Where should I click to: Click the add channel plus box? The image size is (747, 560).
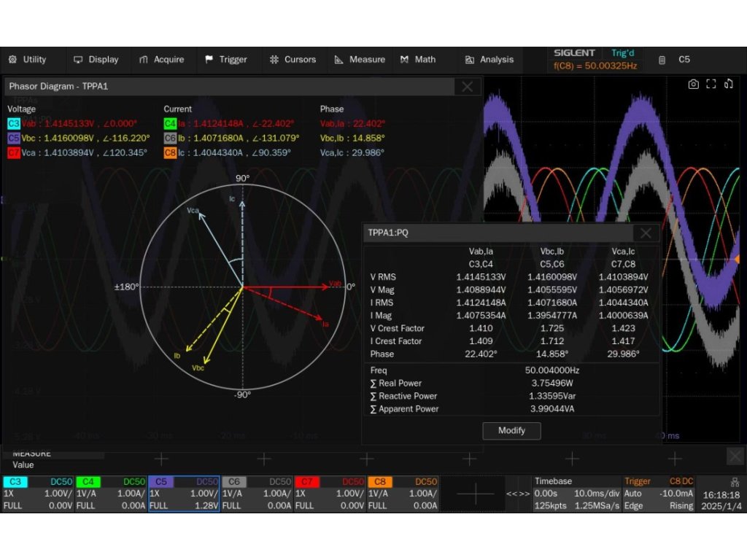(475, 494)
